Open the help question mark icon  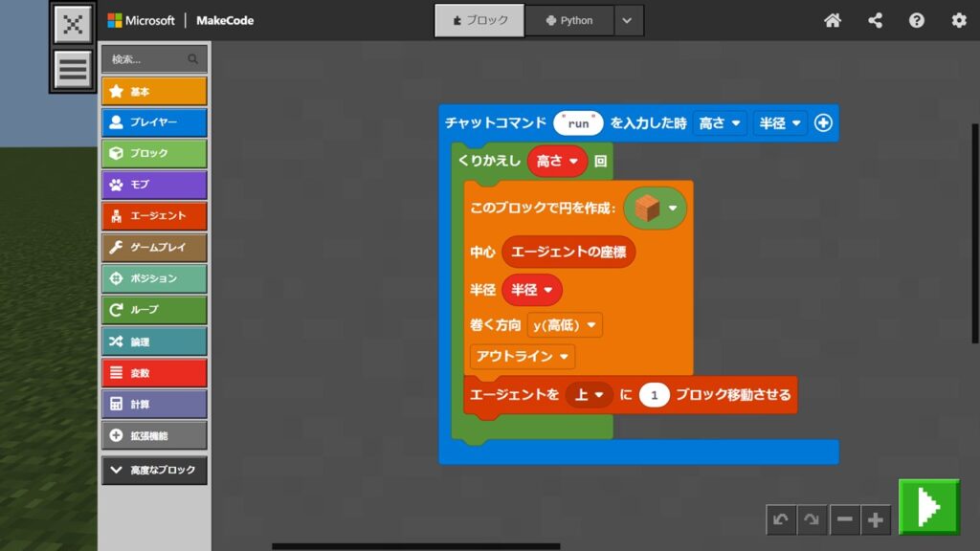(917, 20)
